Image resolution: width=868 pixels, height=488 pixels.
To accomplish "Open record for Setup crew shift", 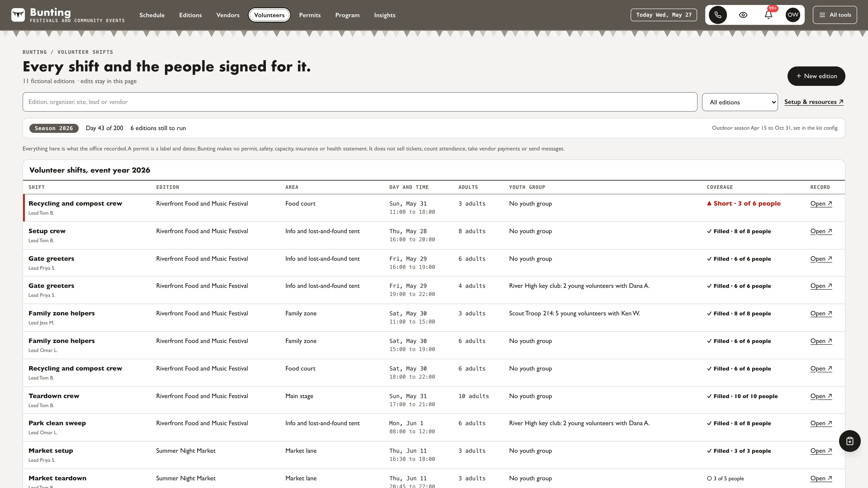I will pyautogui.click(x=821, y=231).
